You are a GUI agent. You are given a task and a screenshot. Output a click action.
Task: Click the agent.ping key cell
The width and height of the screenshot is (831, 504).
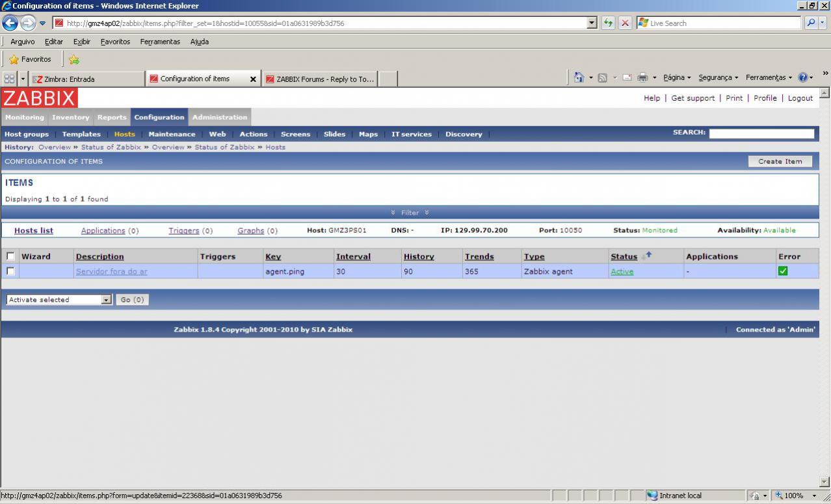(298, 271)
